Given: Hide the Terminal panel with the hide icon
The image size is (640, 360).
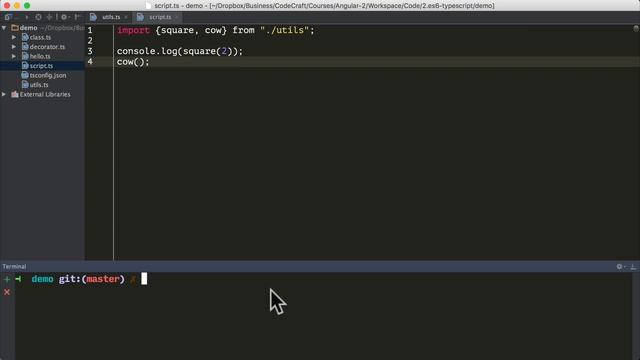Looking at the screenshot, I should pos(633,267).
